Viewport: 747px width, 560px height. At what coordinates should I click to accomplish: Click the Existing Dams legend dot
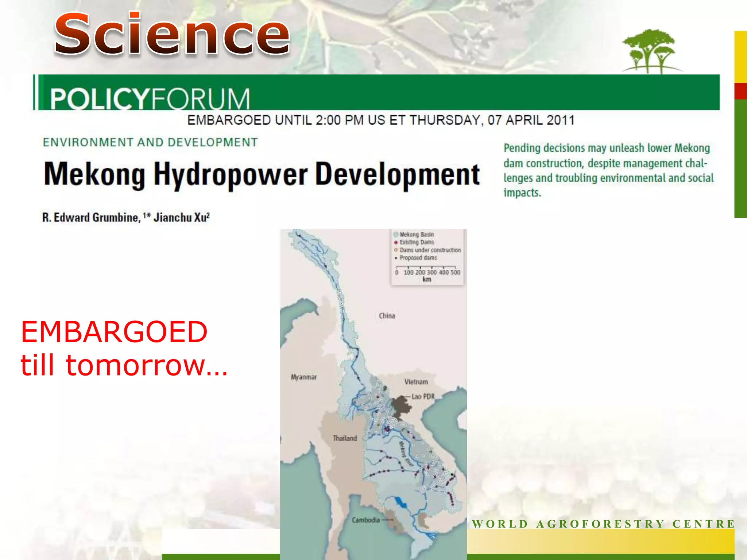[x=396, y=242]
